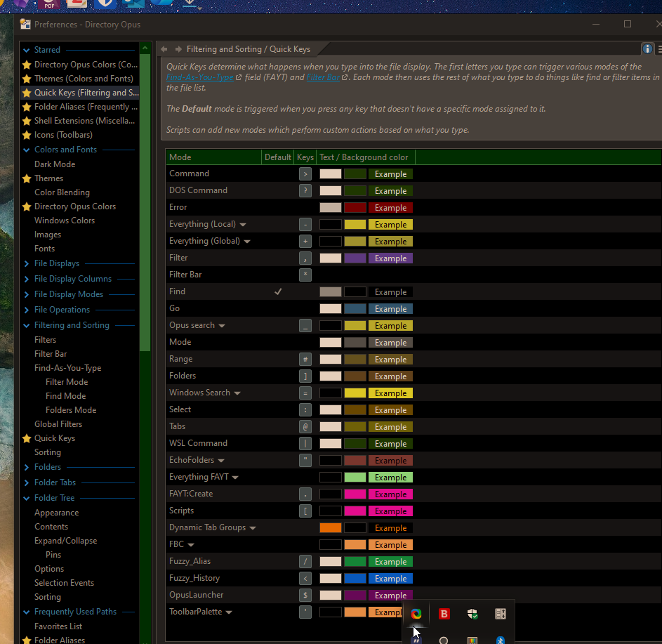Toggle the Default checkmark for Find mode
Viewport: 662px width, 644px height.
point(278,291)
